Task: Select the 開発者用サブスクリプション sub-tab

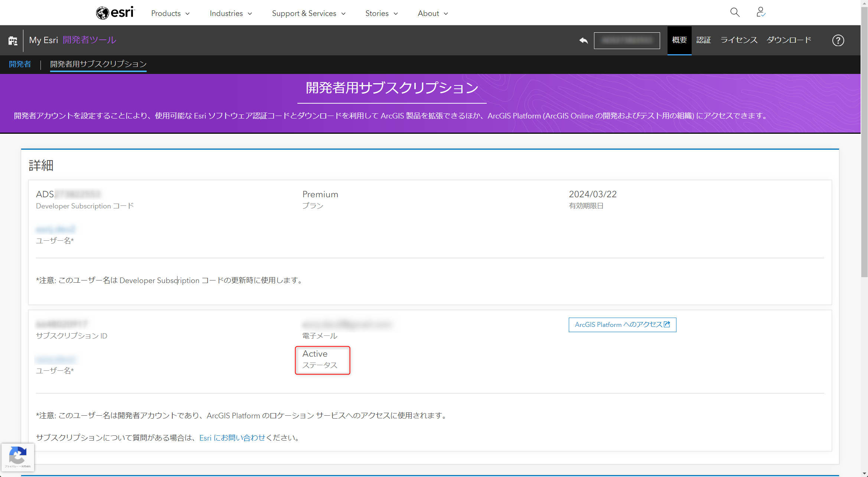Action: point(98,64)
